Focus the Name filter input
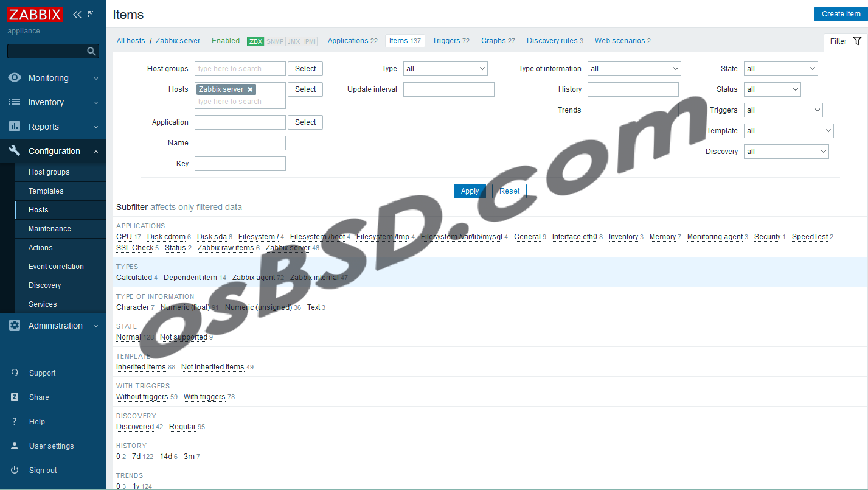 (x=240, y=143)
